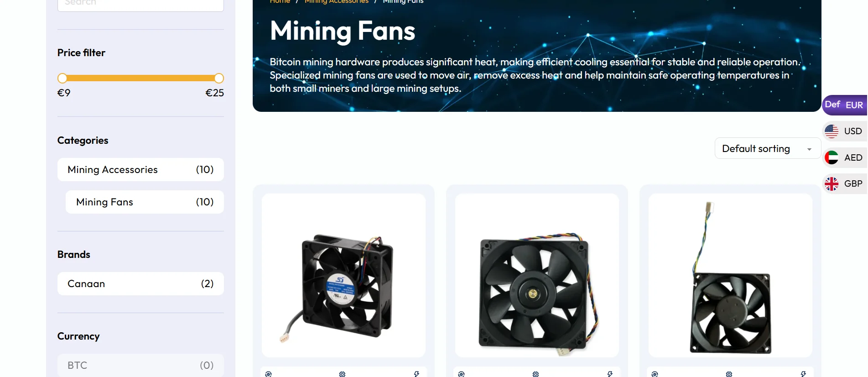Go to Mining Accessories breadcrumb
The width and height of the screenshot is (868, 377).
point(336,1)
